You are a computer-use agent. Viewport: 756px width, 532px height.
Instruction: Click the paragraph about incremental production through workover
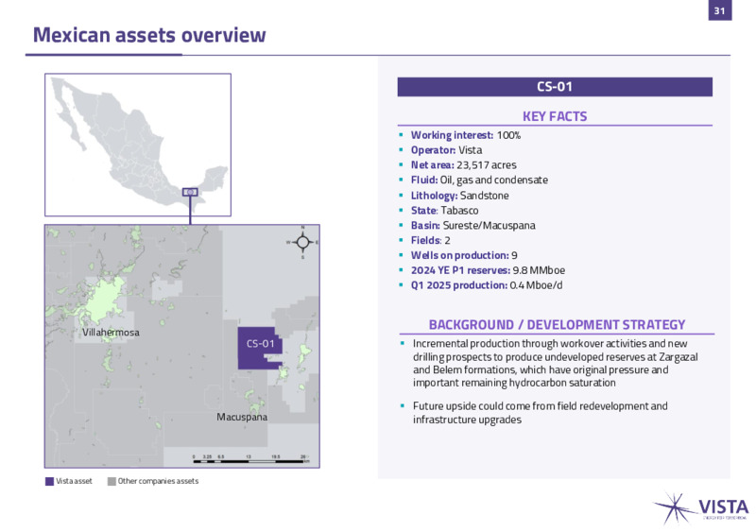(x=555, y=363)
